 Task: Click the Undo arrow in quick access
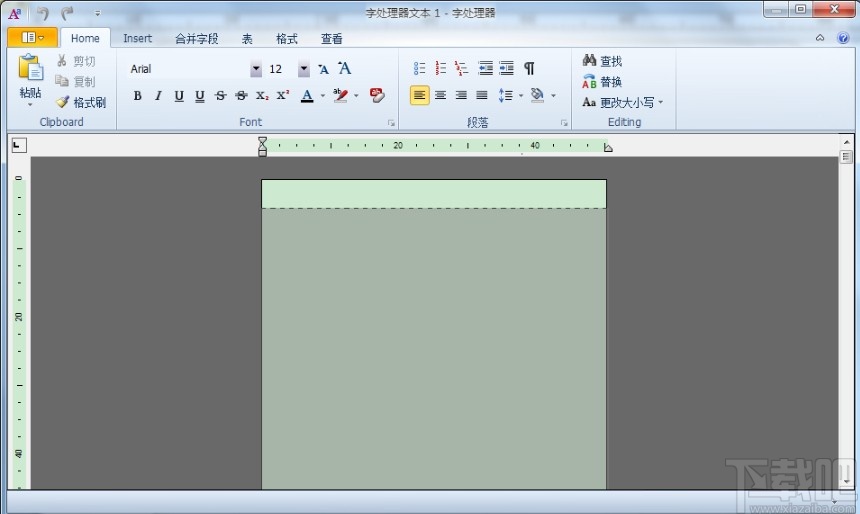coord(43,13)
